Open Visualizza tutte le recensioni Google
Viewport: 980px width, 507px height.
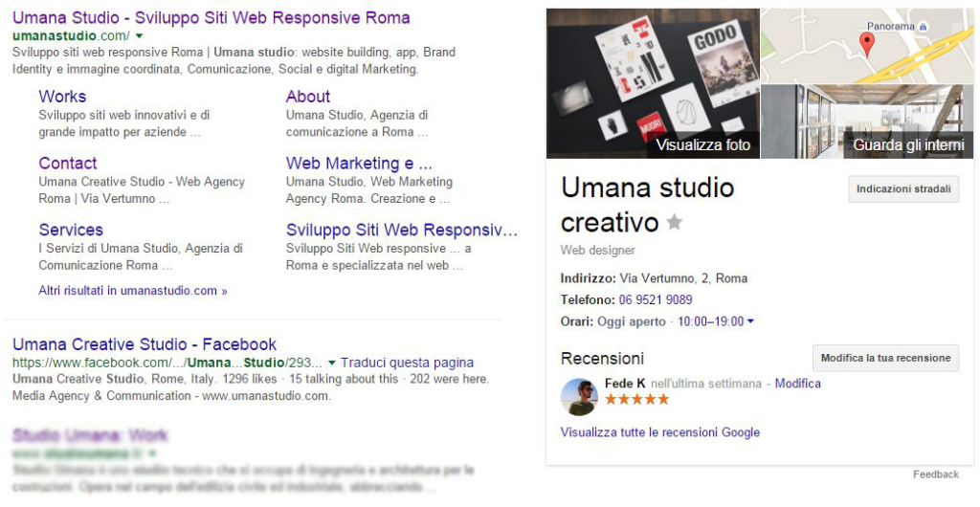point(660,432)
